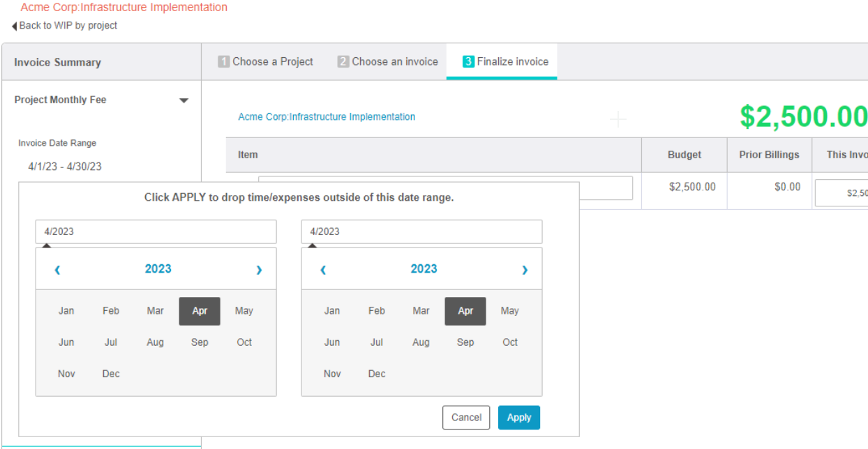The height and width of the screenshot is (449, 868).
Task: Click the 2023 year header in left calendar
Action: [x=158, y=269]
